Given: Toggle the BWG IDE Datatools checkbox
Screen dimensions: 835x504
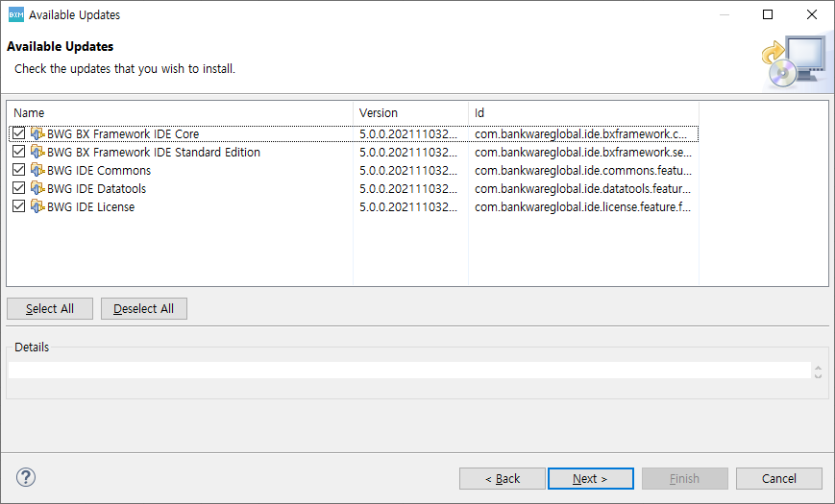Looking at the screenshot, I should pos(18,188).
